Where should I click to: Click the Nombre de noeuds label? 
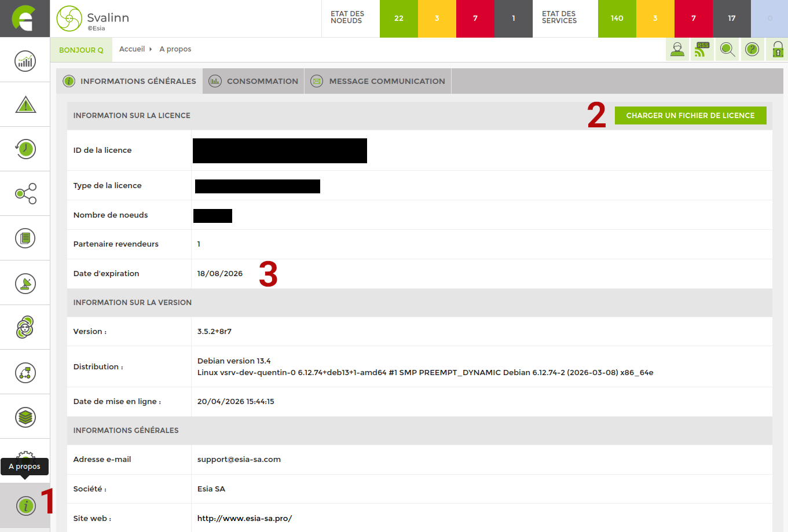[x=111, y=215]
